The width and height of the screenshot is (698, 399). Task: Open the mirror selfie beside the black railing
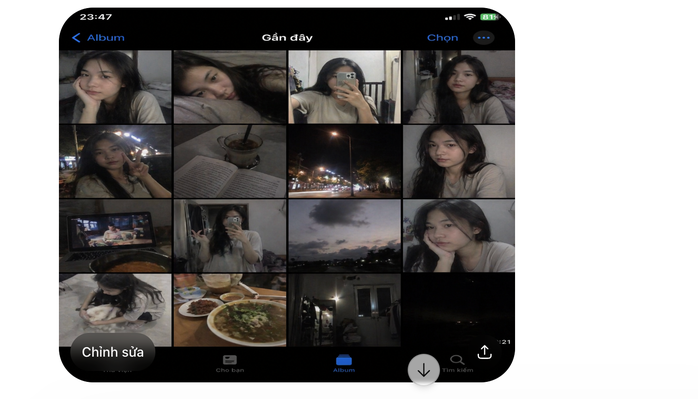tap(345, 87)
